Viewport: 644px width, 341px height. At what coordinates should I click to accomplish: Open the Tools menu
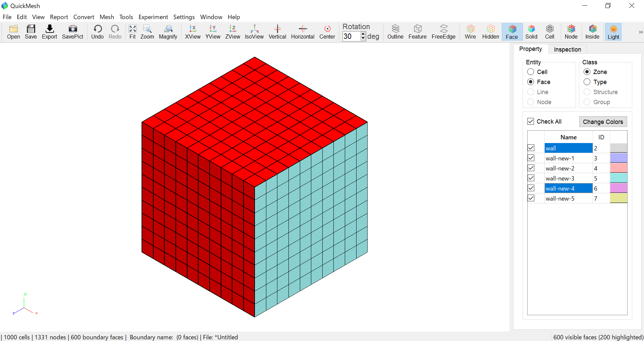pyautogui.click(x=126, y=17)
